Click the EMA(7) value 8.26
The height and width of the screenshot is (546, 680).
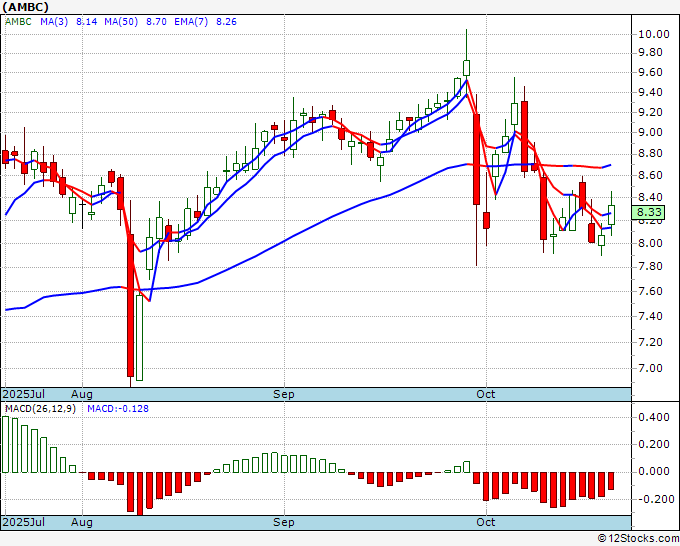226,22
